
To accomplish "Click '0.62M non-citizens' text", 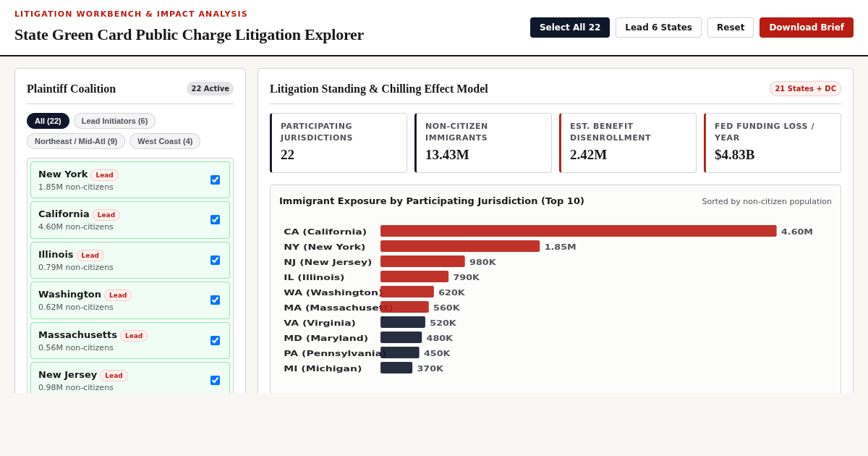I will pos(76,307).
